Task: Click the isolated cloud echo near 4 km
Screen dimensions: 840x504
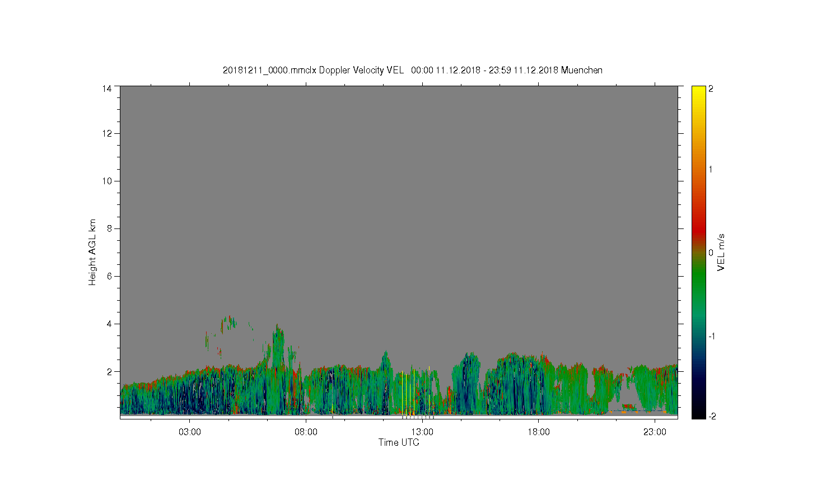Action: [x=228, y=324]
